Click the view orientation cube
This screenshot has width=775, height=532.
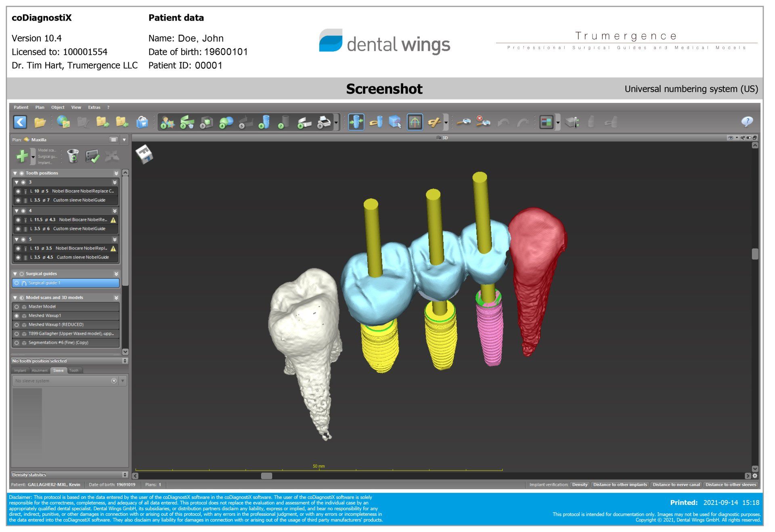tap(145, 154)
